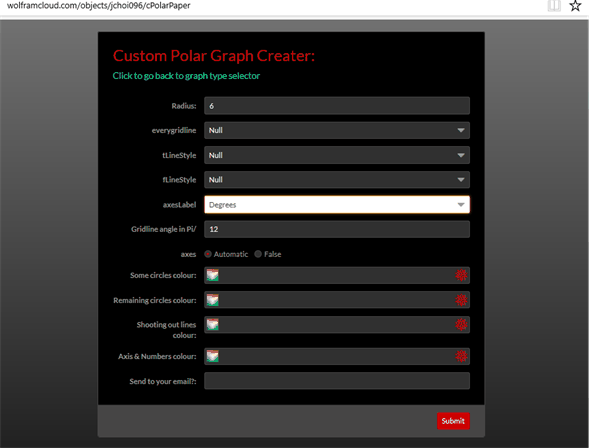
Task: Go back to graph type selector link
Action: click(186, 76)
